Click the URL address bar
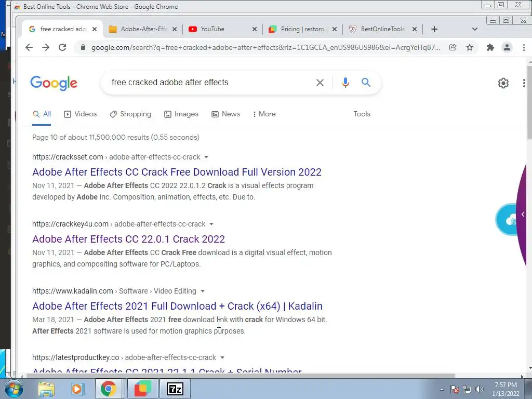This screenshot has width=532, height=399. 265,47
